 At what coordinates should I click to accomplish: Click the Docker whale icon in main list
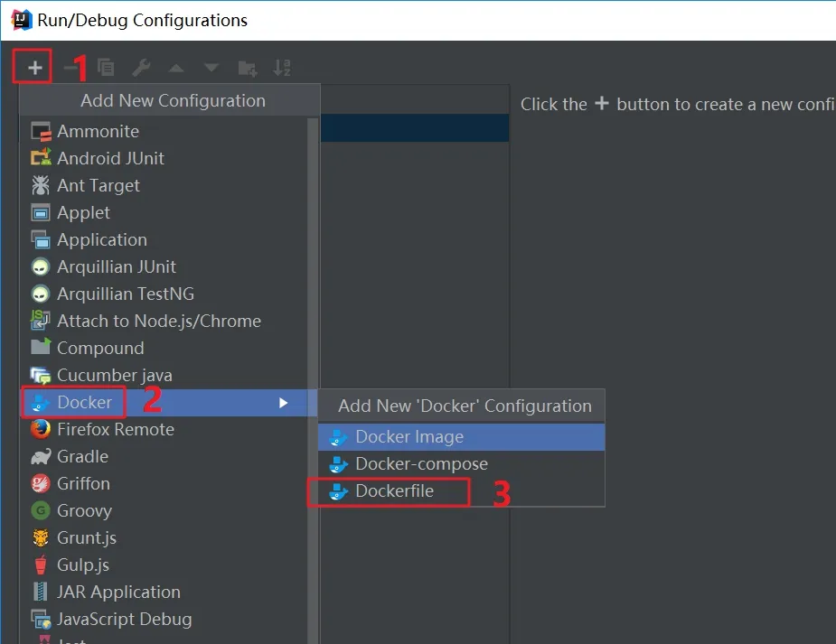click(41, 403)
